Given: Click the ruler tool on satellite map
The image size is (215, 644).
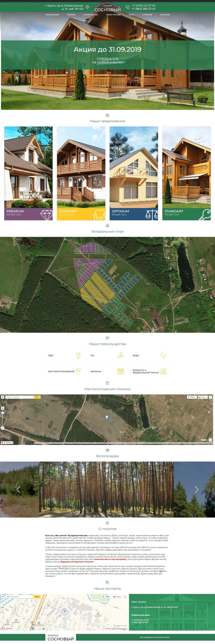Looking at the screenshot, I should click(x=211, y=440).
